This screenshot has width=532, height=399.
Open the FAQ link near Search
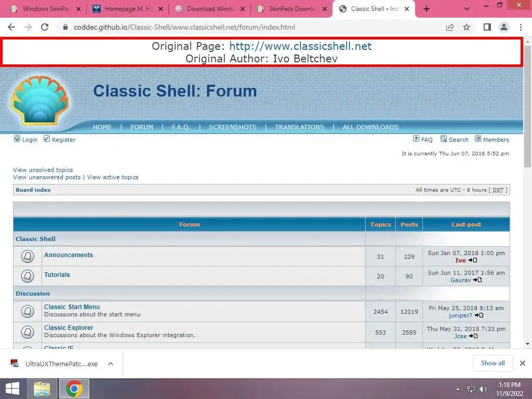click(427, 140)
